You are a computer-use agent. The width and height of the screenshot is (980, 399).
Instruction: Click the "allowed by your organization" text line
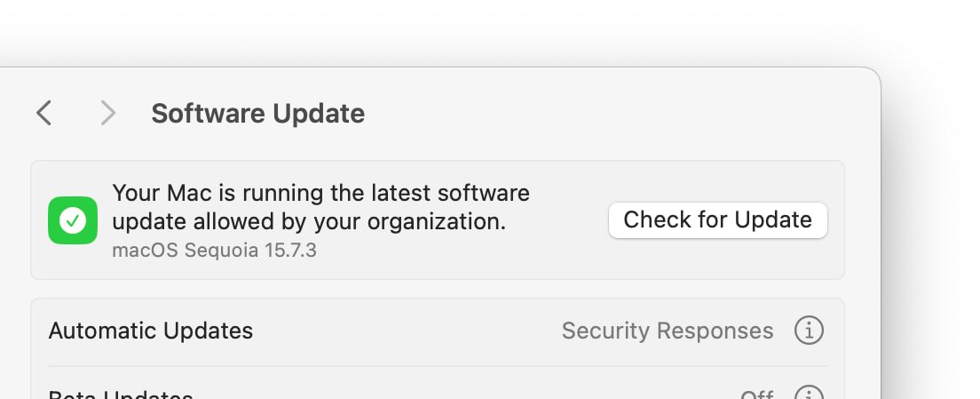[309, 221]
